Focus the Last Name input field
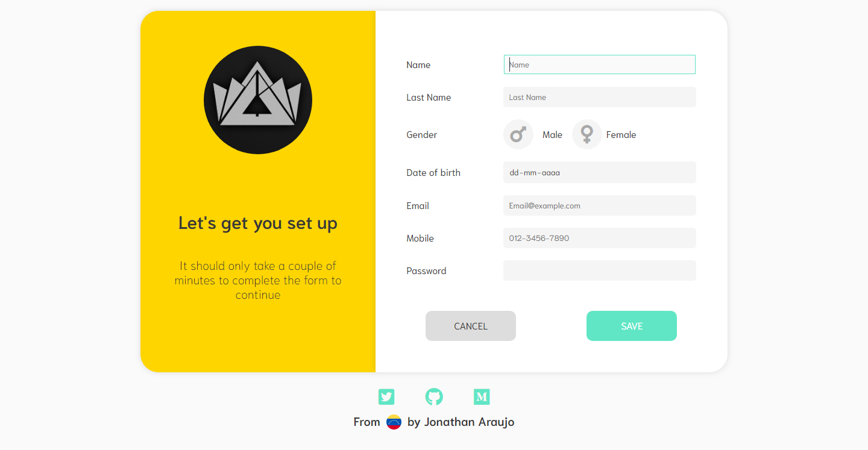The height and width of the screenshot is (450, 868). [x=600, y=97]
